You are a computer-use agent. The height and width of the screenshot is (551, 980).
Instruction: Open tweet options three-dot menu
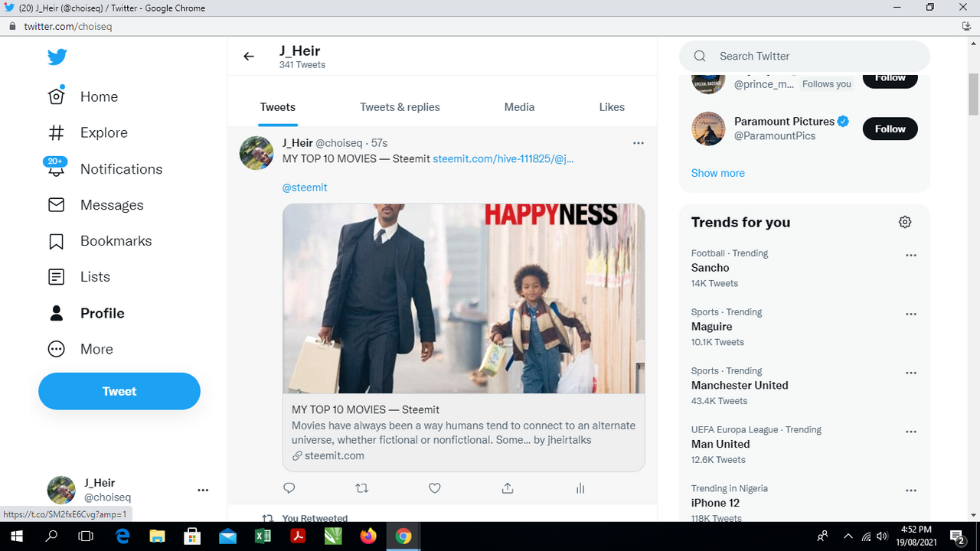[x=639, y=143]
